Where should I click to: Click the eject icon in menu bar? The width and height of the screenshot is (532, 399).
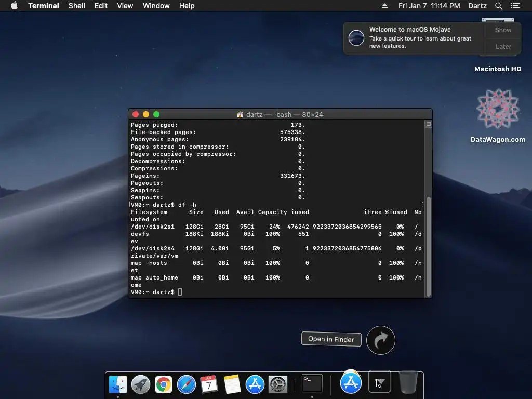click(384, 6)
